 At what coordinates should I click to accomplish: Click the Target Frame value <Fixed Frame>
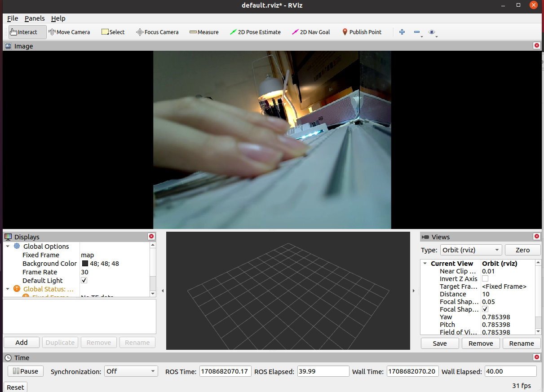(x=504, y=286)
